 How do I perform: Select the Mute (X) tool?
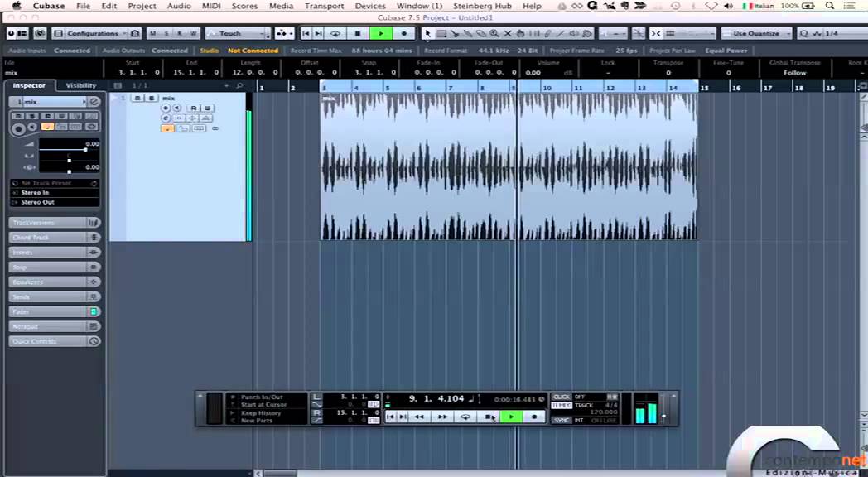pos(508,34)
